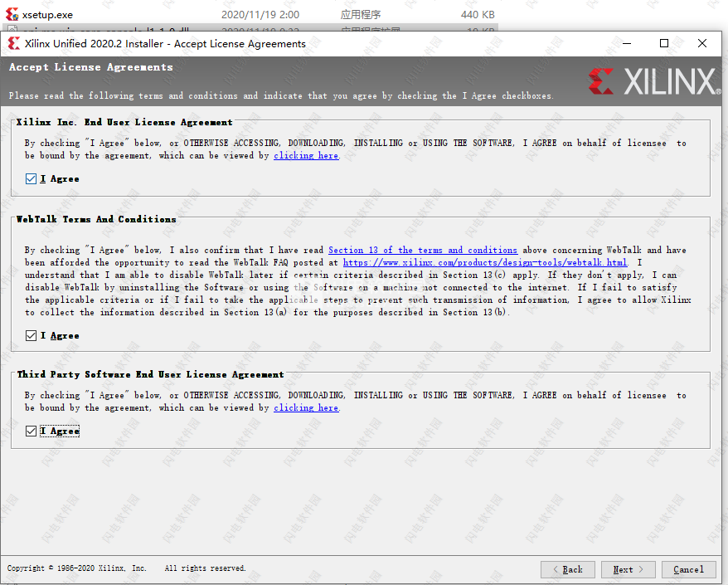Click the XILINX logo in the header banner

[x=654, y=81]
